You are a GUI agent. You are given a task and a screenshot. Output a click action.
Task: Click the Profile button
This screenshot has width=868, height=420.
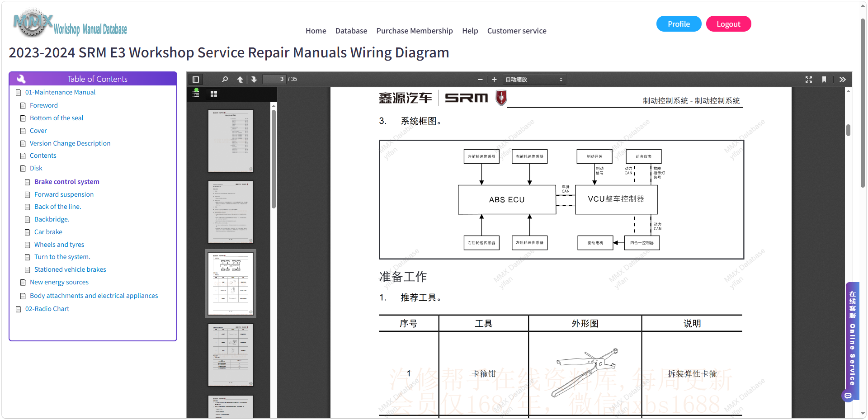pos(679,24)
